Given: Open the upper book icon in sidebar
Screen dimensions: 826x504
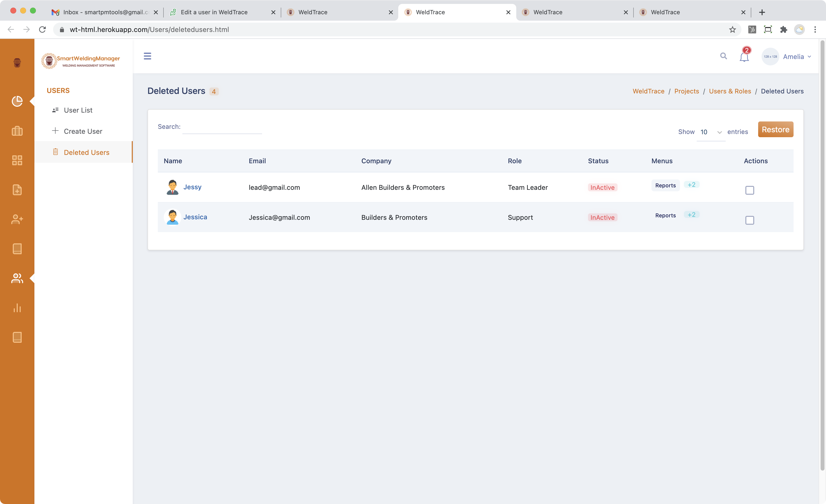Looking at the screenshot, I should click(x=17, y=249).
